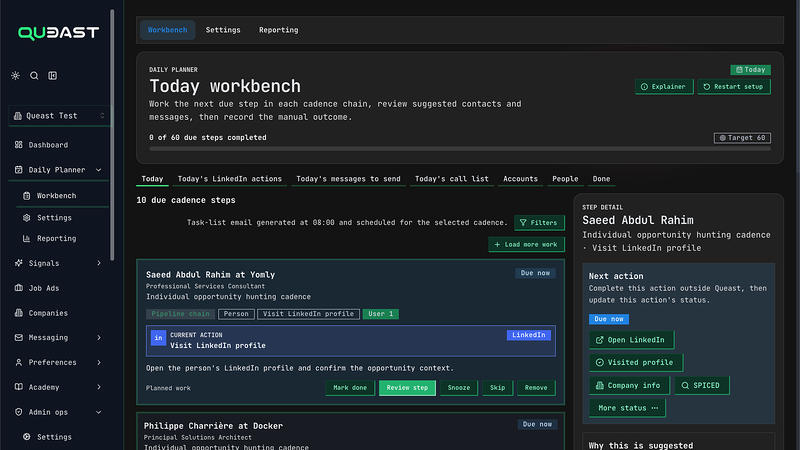
Task: Switch to the top Reporting tab
Action: (x=279, y=30)
